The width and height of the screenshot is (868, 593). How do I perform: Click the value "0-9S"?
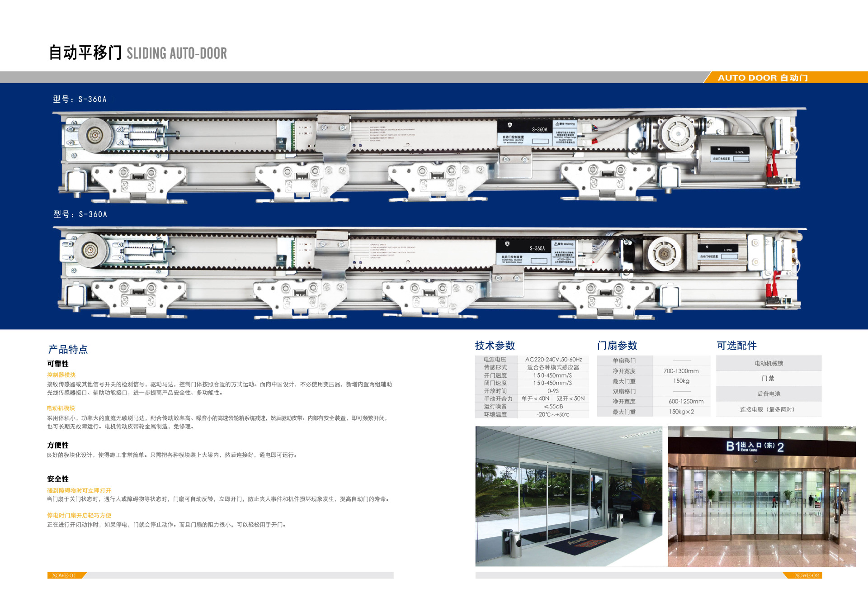pos(553,391)
